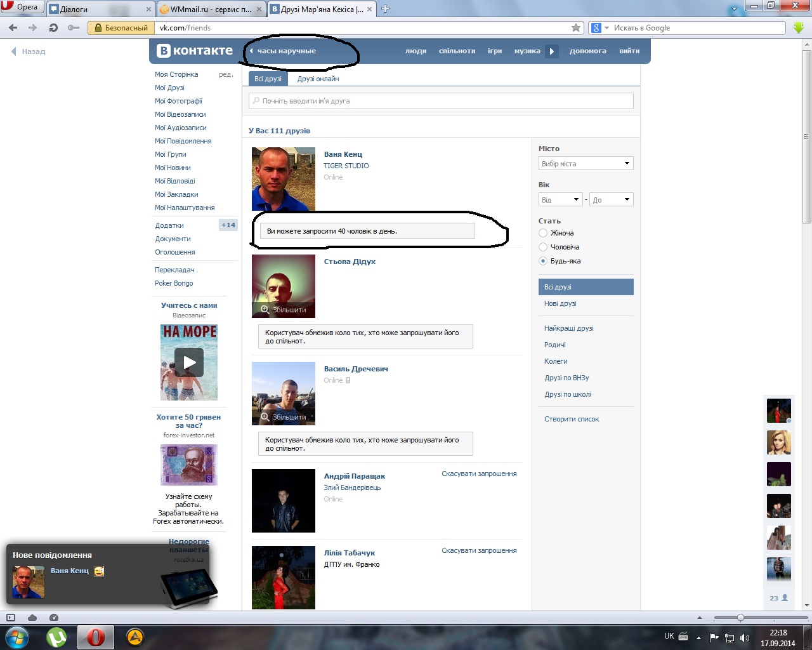Open the Від age dropdown
This screenshot has width=812, height=650.
pos(560,200)
